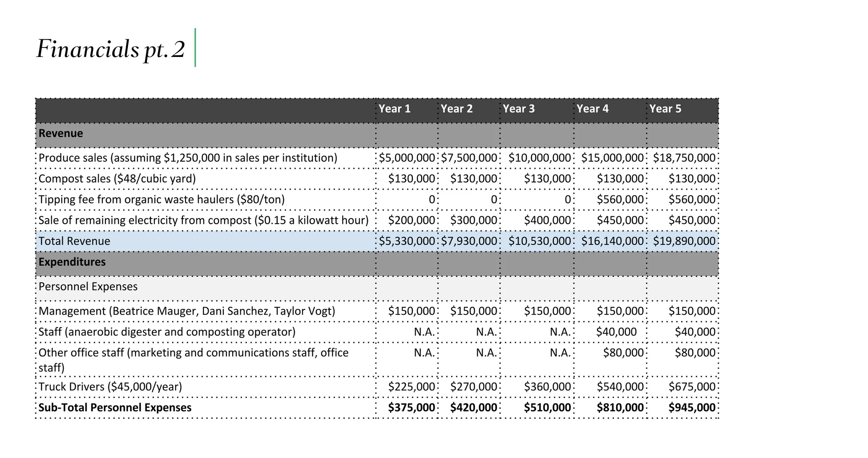Select Year 4 tipping fee value $560,000
This screenshot has height=458, width=868.
[x=620, y=199]
